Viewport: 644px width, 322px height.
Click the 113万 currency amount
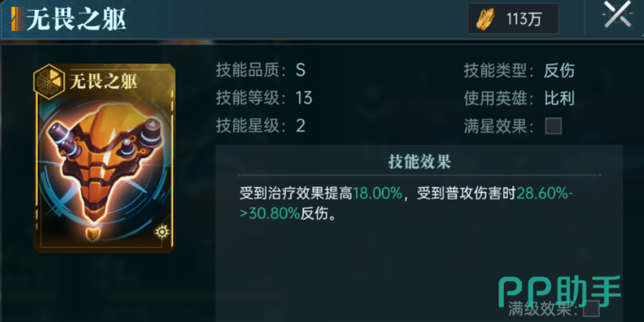click(x=524, y=19)
